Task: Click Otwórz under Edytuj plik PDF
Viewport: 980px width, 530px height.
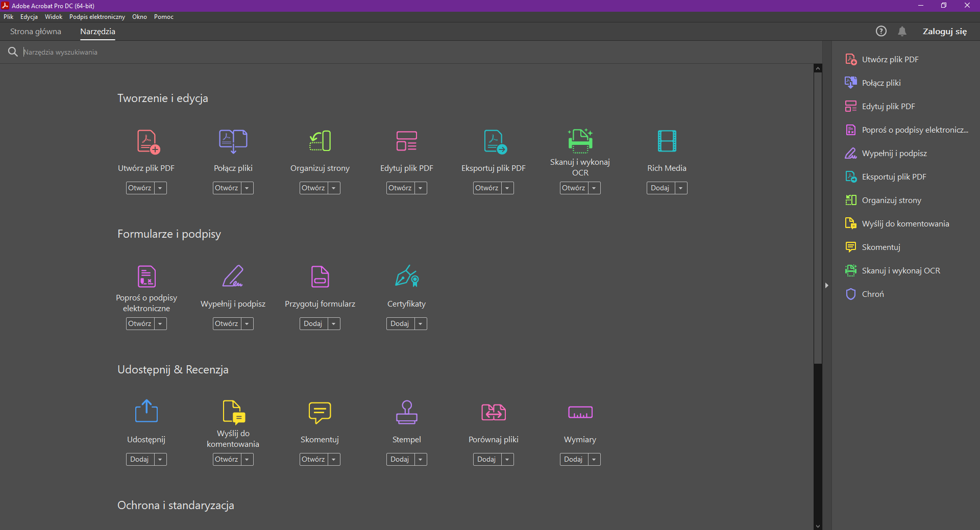Action: pyautogui.click(x=400, y=188)
